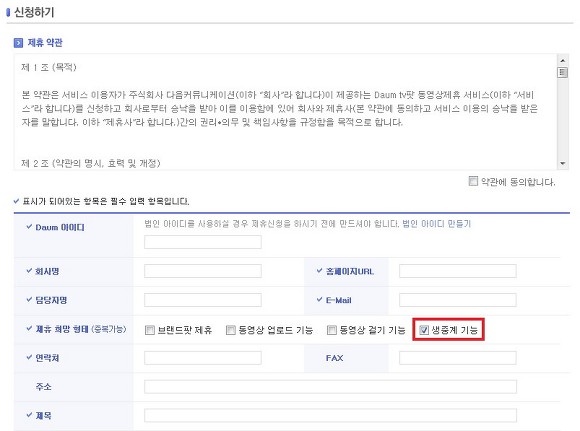This screenshot has width=580, height=431.
Task: Focus the 제목 title field
Action: 330,415
